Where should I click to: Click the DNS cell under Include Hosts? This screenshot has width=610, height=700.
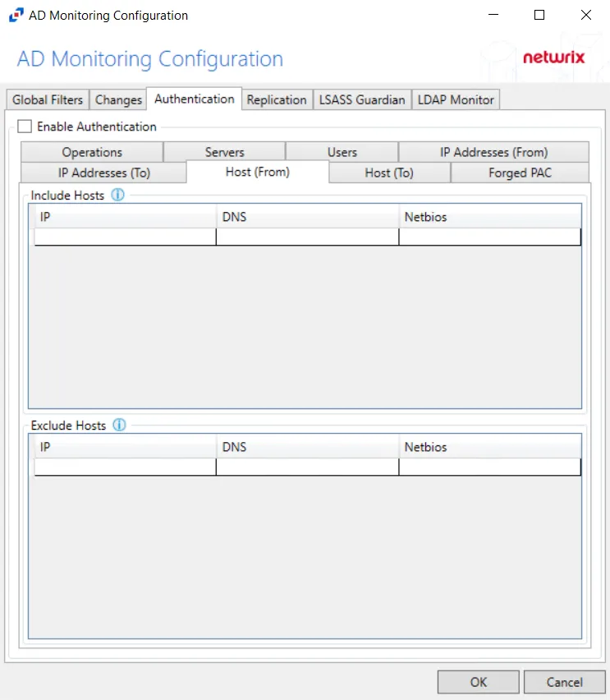(x=307, y=237)
